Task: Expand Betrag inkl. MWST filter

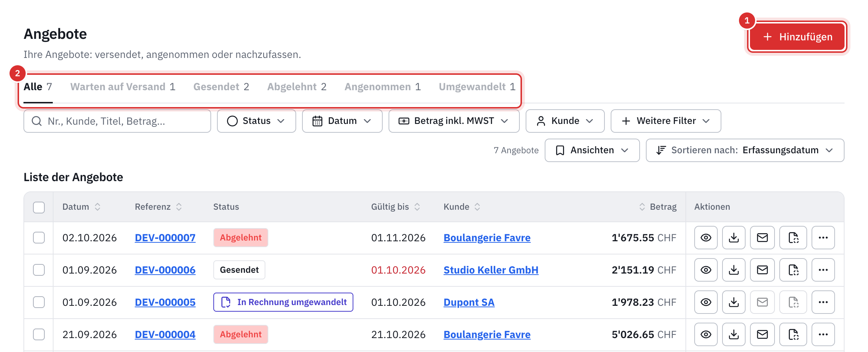Action: [x=454, y=121]
